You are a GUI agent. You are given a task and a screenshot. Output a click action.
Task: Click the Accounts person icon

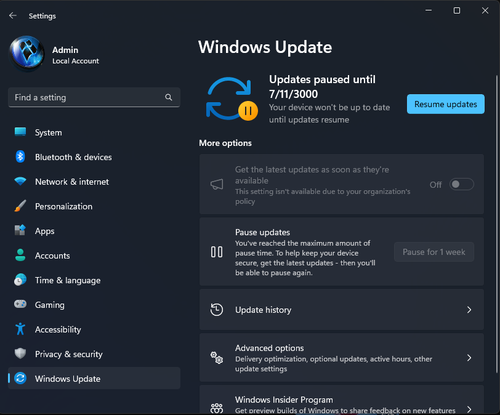tap(20, 255)
